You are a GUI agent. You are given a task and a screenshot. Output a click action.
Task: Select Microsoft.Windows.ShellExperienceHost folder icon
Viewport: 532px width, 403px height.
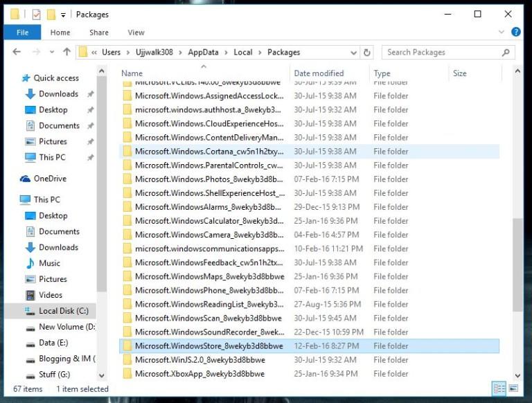[x=127, y=193]
